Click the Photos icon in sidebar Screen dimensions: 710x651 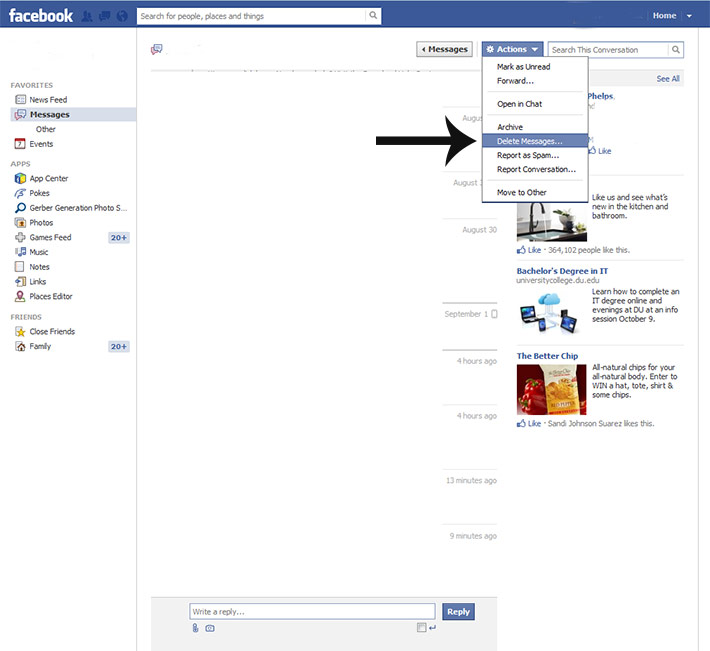point(20,223)
